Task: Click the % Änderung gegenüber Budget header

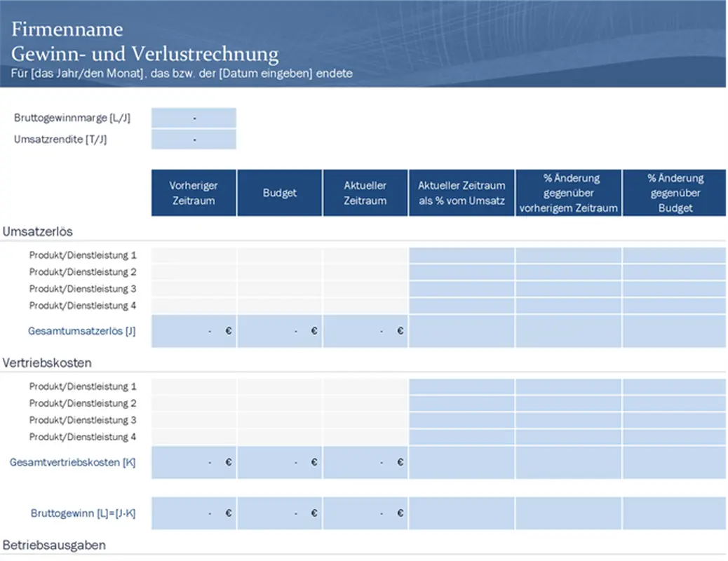Action: pos(675,193)
